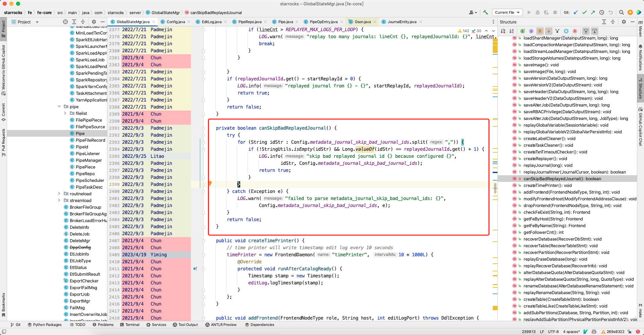The image size is (644, 335).
Task: Click the Git Update Project arrow
Action: [x=576, y=12]
